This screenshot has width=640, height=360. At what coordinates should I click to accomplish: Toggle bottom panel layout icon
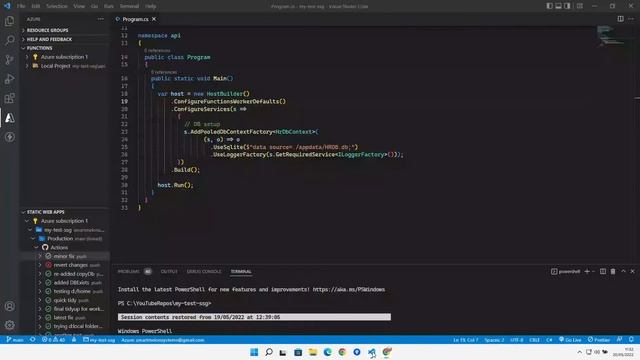tap(558, 6)
